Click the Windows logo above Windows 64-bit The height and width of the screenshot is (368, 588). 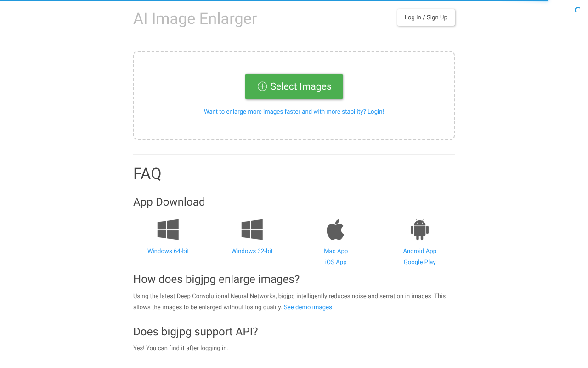pos(168,230)
